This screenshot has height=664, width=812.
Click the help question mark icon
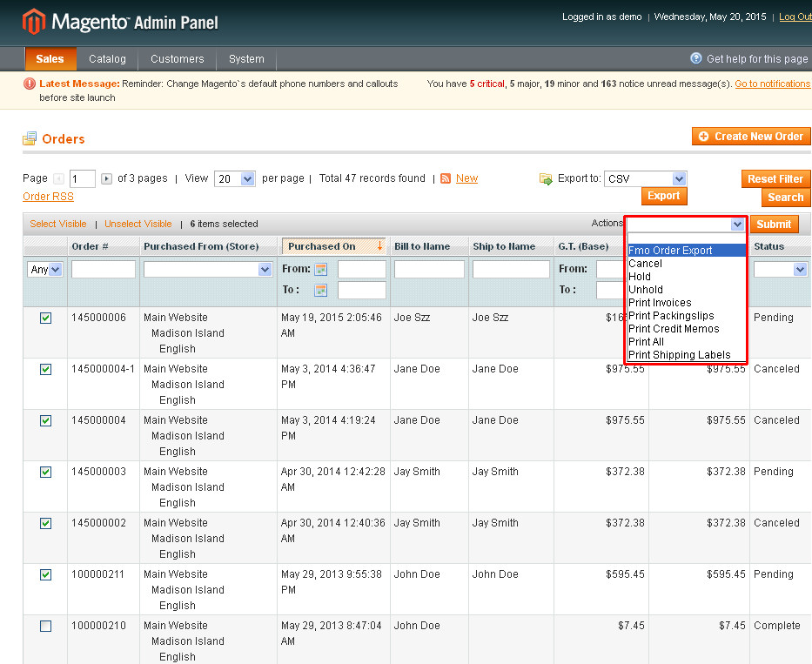[696, 58]
